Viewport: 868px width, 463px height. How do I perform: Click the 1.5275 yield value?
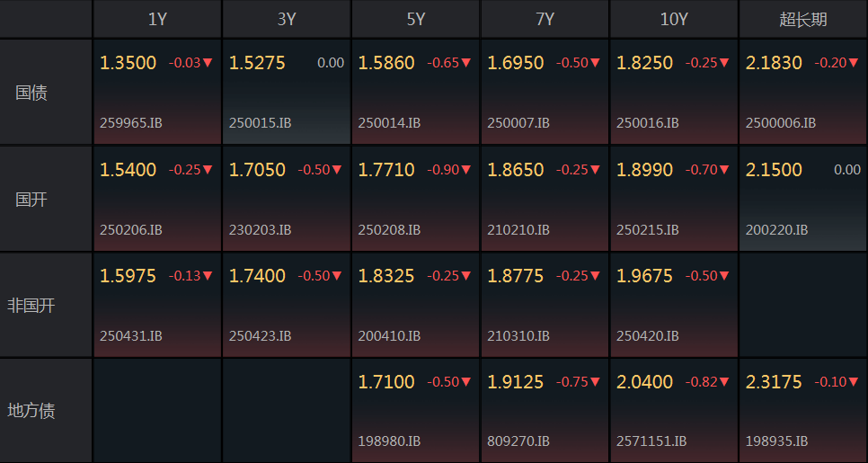(257, 63)
